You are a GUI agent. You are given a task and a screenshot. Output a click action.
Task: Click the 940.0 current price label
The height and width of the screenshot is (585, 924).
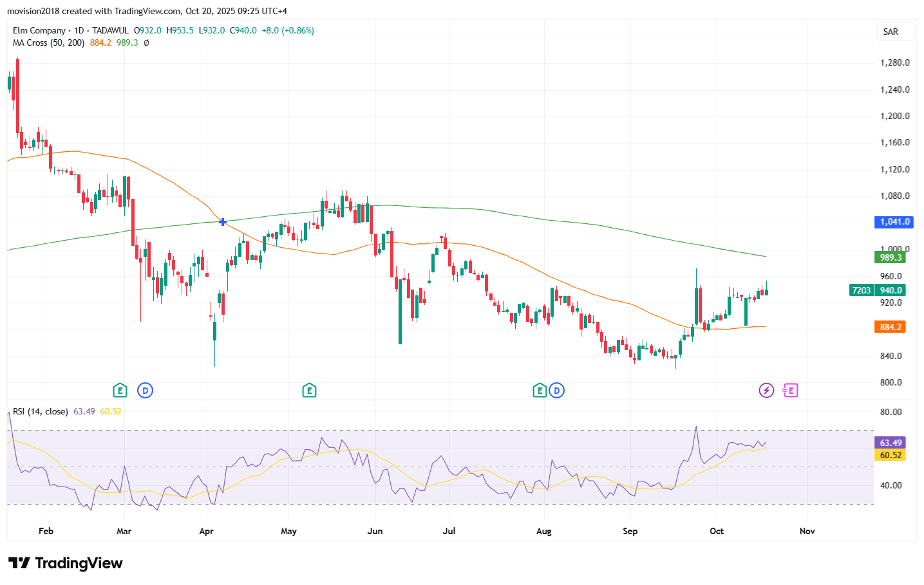[x=892, y=290]
